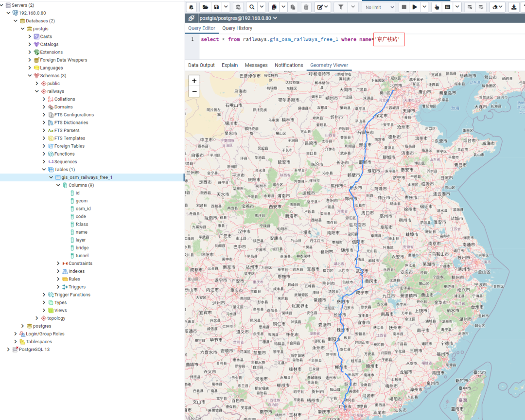Open the Notifications tab
Image resolution: width=525 pixels, height=420 pixels.
(x=289, y=65)
